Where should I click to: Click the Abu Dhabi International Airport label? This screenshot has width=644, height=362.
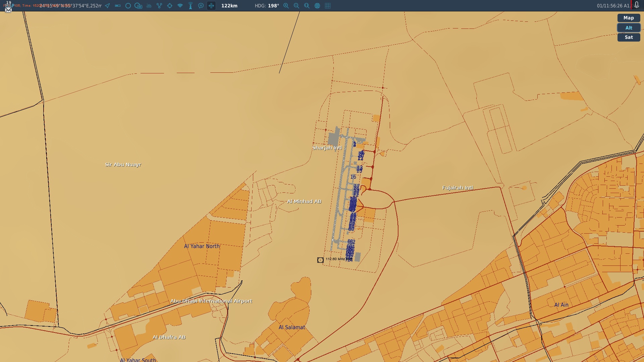[211, 301]
